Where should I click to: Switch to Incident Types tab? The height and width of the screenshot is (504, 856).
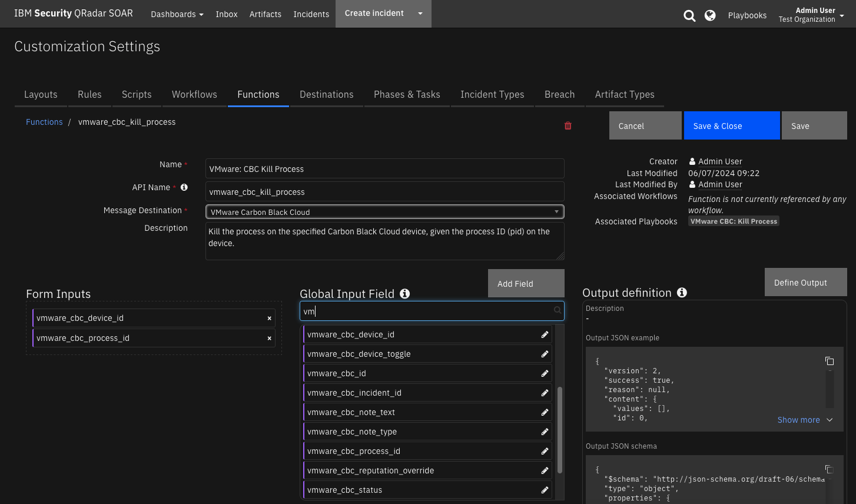[x=492, y=94]
